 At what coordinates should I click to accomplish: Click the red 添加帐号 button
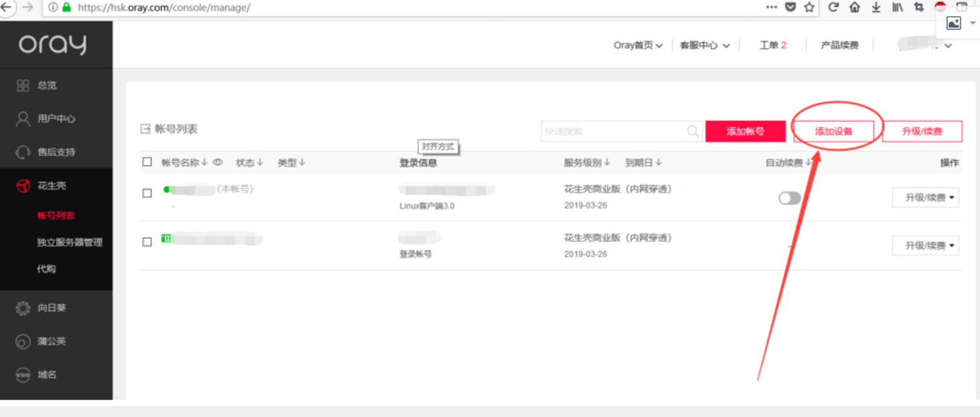(x=745, y=131)
